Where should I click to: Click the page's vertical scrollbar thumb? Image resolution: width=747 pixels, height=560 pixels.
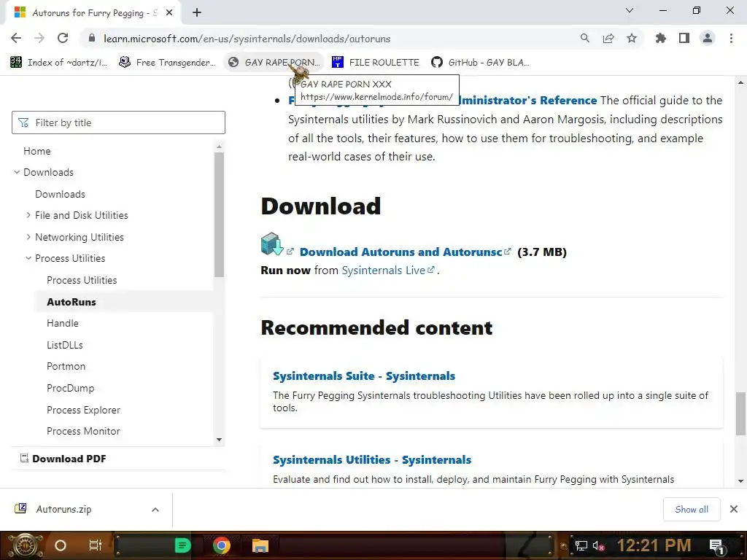click(740, 413)
